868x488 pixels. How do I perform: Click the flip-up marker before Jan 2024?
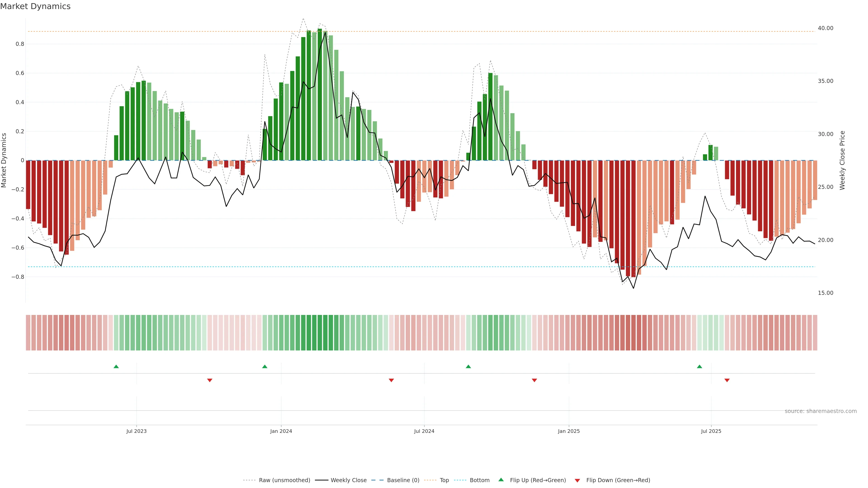264,366
